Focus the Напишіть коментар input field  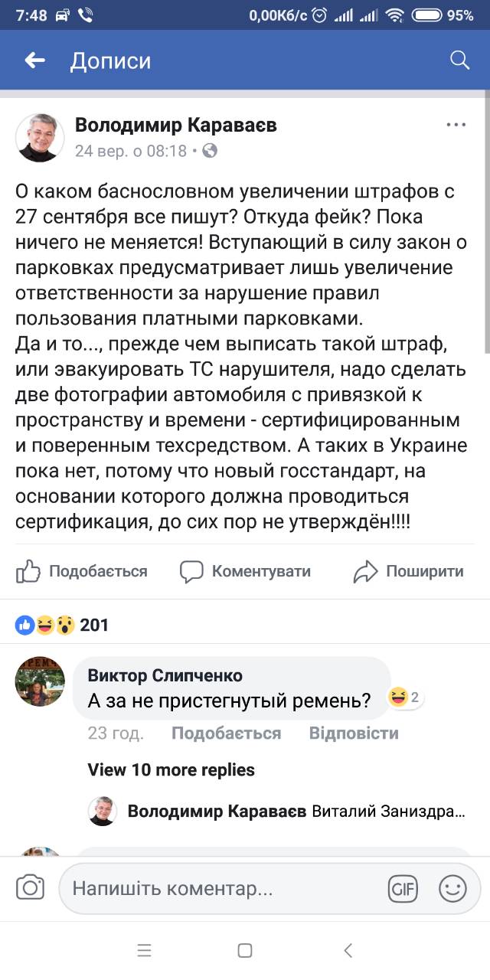click(x=222, y=889)
